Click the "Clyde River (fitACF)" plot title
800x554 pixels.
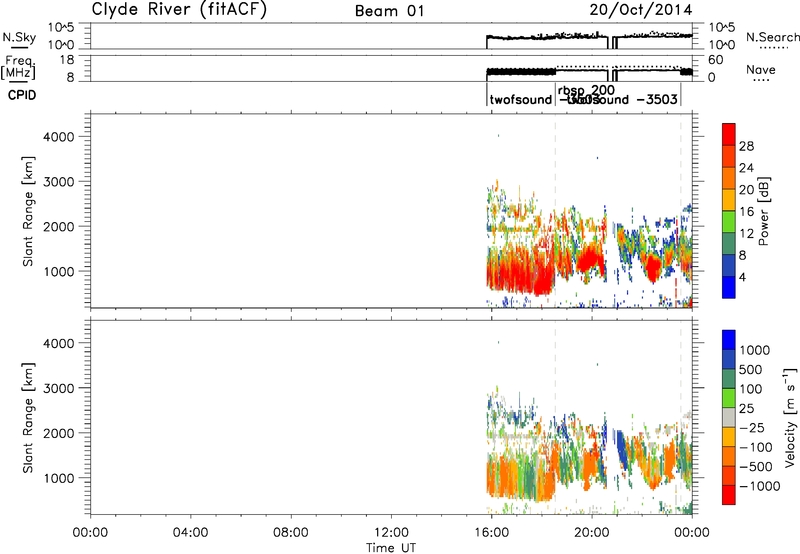pyautogui.click(x=179, y=10)
